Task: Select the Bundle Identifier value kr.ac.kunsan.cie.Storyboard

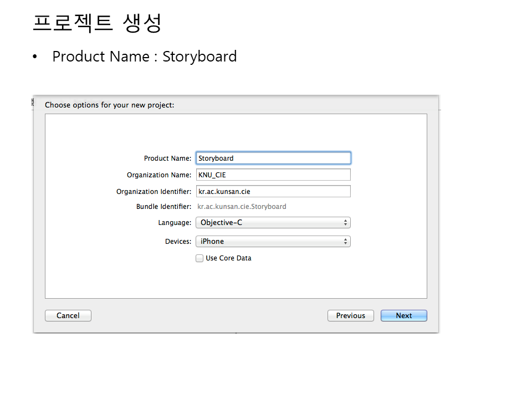Action: (242, 207)
